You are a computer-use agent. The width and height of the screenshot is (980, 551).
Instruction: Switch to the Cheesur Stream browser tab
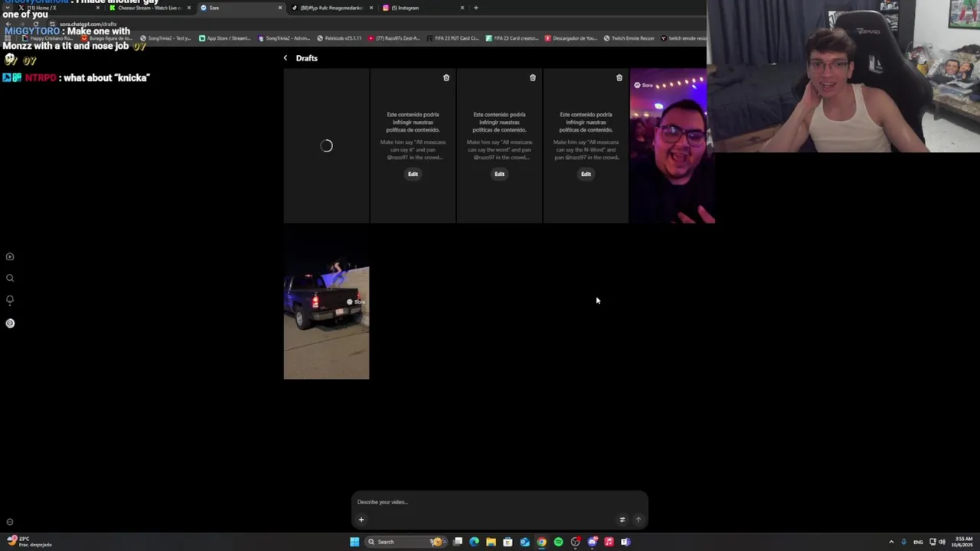[x=149, y=8]
